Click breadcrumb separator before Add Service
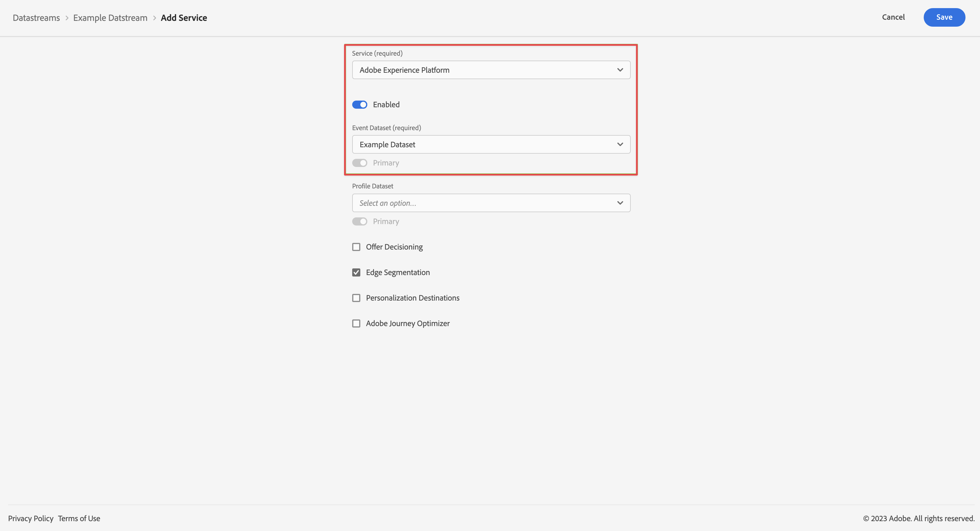980x531 pixels. (x=154, y=18)
